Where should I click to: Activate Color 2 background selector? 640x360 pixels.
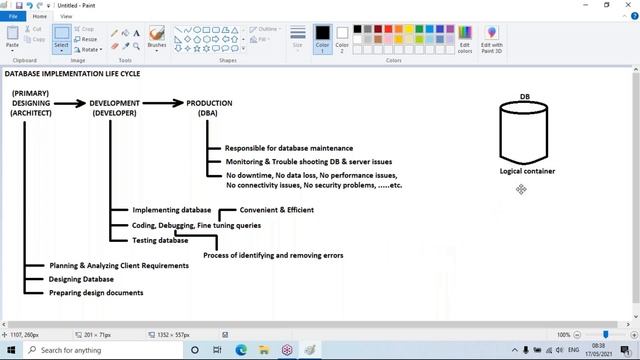click(x=342, y=39)
